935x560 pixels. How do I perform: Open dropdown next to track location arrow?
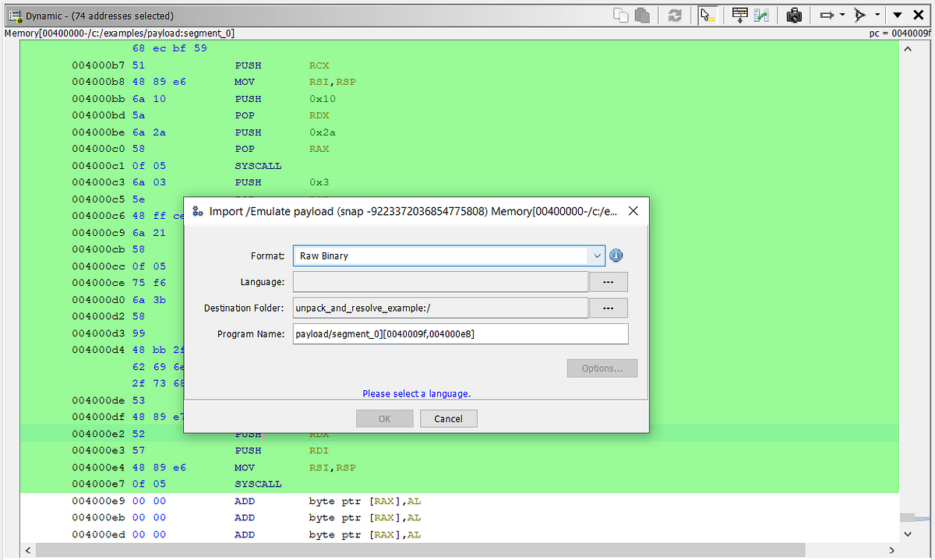842,16
